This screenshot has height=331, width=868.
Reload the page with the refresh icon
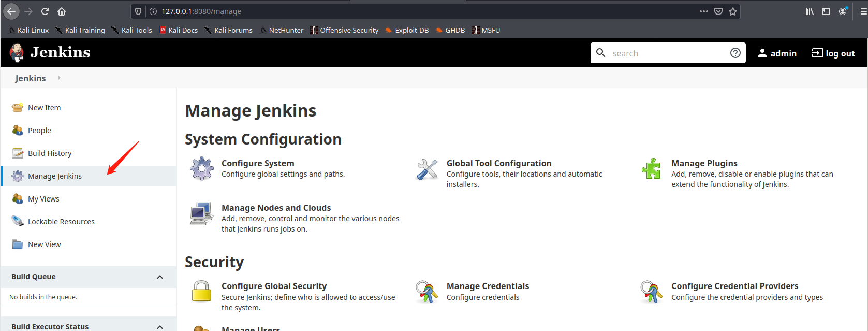[45, 11]
